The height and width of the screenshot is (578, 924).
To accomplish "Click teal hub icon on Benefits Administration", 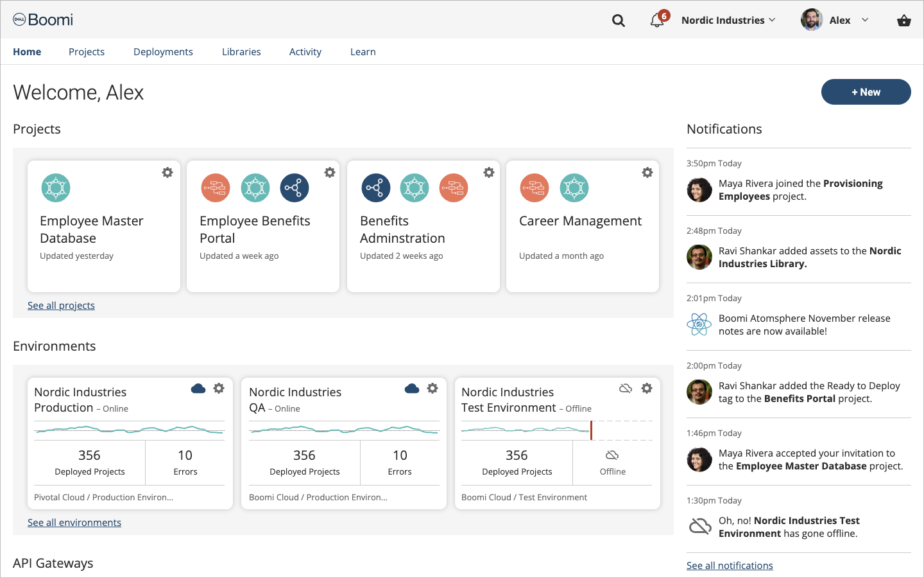I will click(415, 188).
